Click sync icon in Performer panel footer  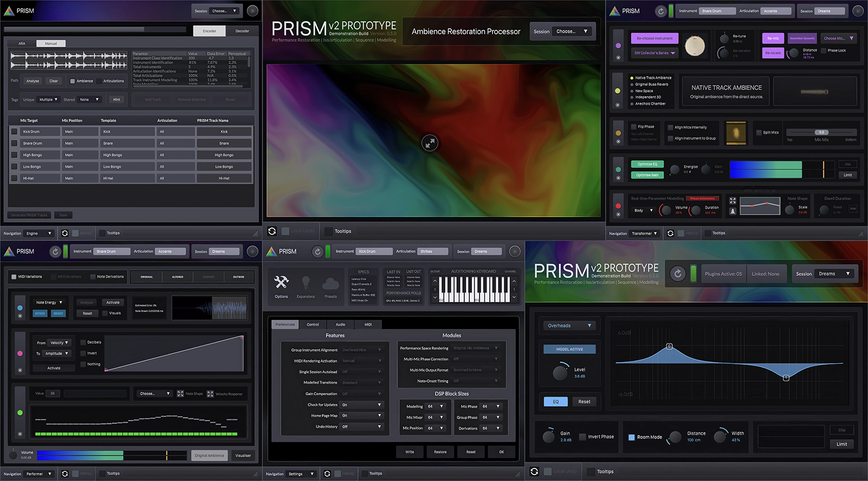coord(65,474)
